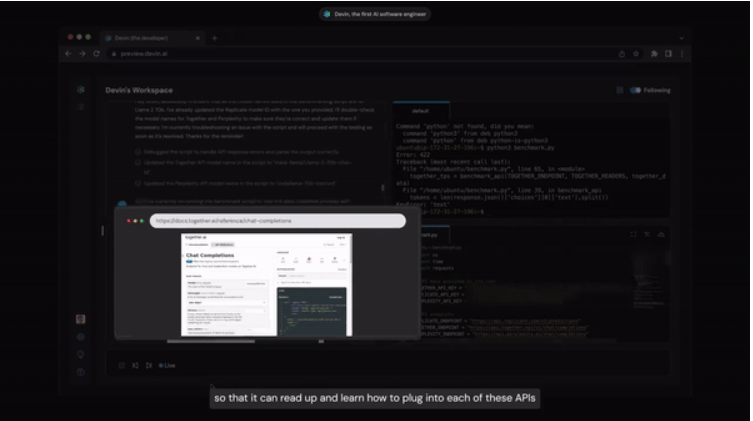Image resolution: width=753 pixels, height=421 pixels.
Task: Step forward in the session playback
Action: (x=150, y=365)
